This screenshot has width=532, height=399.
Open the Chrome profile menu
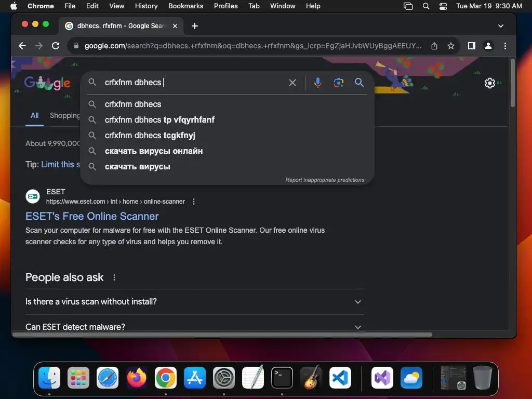(488, 46)
